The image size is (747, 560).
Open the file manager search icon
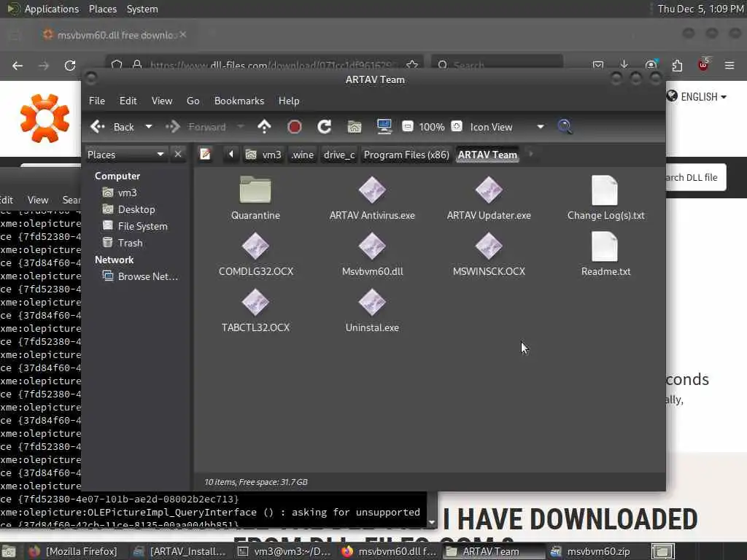[x=565, y=127]
